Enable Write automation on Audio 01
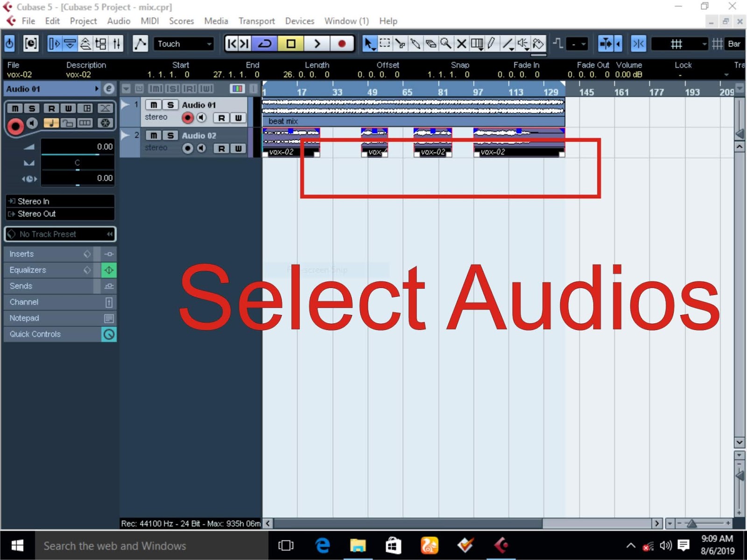This screenshot has height=560, width=747. pyautogui.click(x=239, y=118)
